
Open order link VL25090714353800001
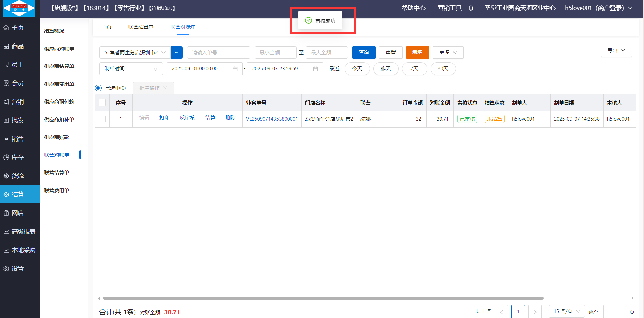(272, 119)
